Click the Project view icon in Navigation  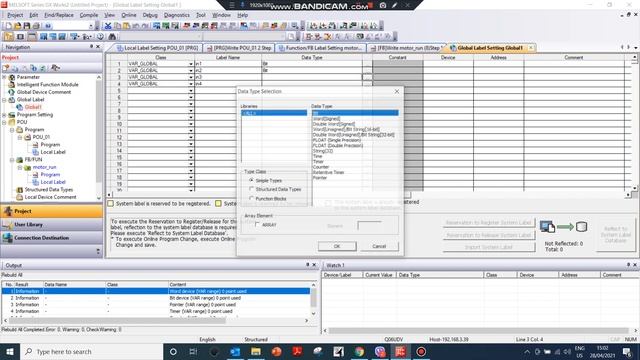click(x=8, y=211)
